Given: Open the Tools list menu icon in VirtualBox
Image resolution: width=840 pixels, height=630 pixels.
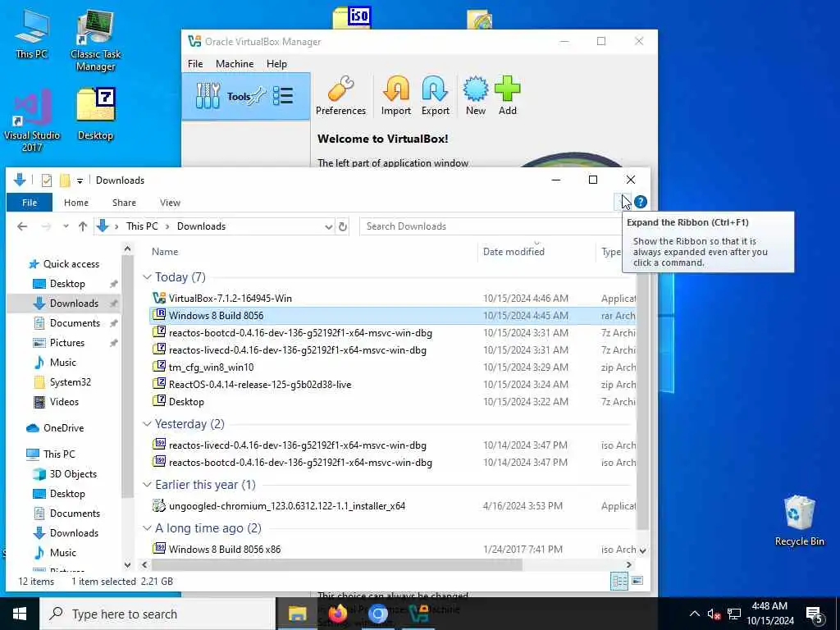Looking at the screenshot, I should coord(283,97).
